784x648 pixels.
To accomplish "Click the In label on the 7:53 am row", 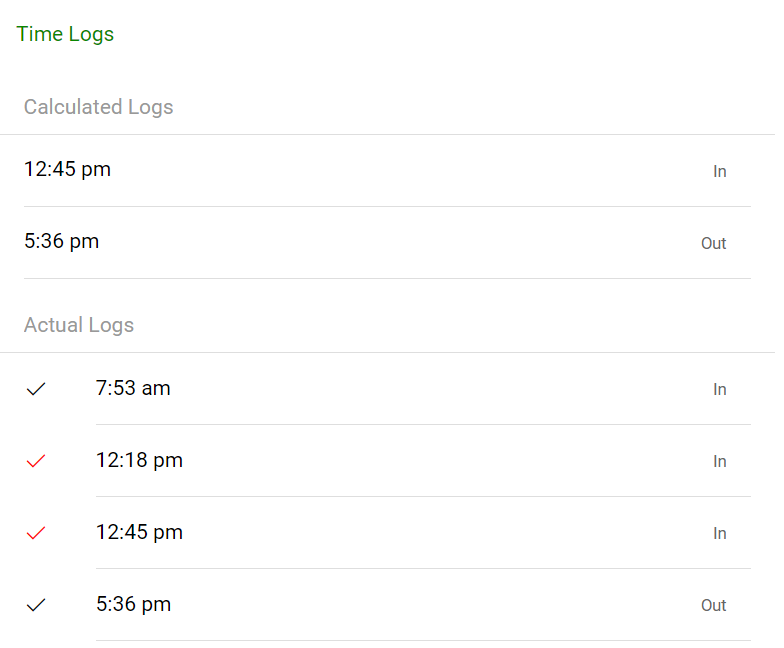I will point(719,389).
